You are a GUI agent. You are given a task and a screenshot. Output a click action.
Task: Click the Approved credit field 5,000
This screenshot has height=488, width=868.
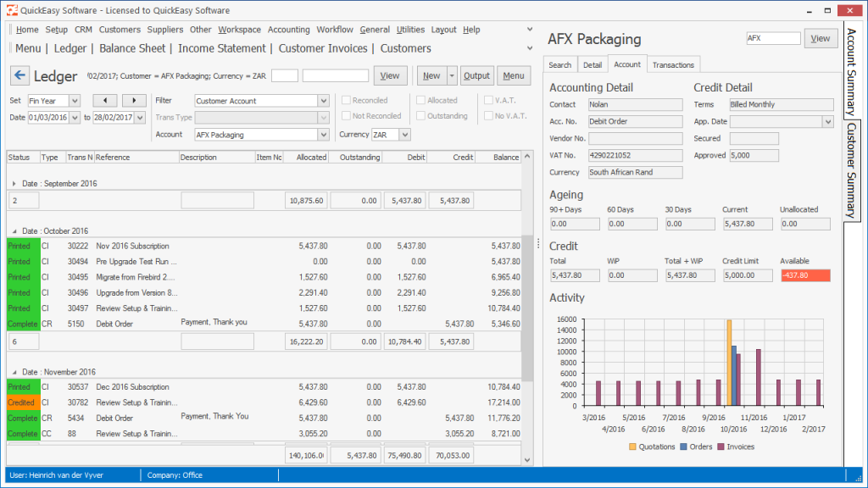[x=754, y=156]
